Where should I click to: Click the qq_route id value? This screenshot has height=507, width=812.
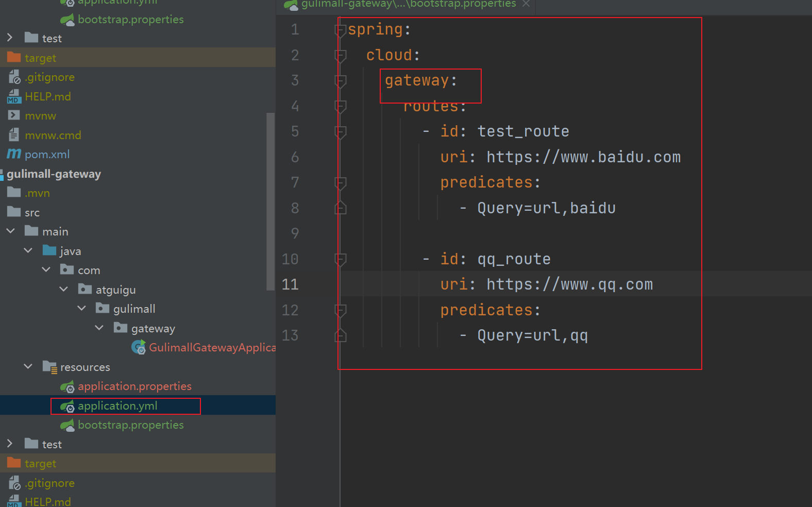pos(514,259)
